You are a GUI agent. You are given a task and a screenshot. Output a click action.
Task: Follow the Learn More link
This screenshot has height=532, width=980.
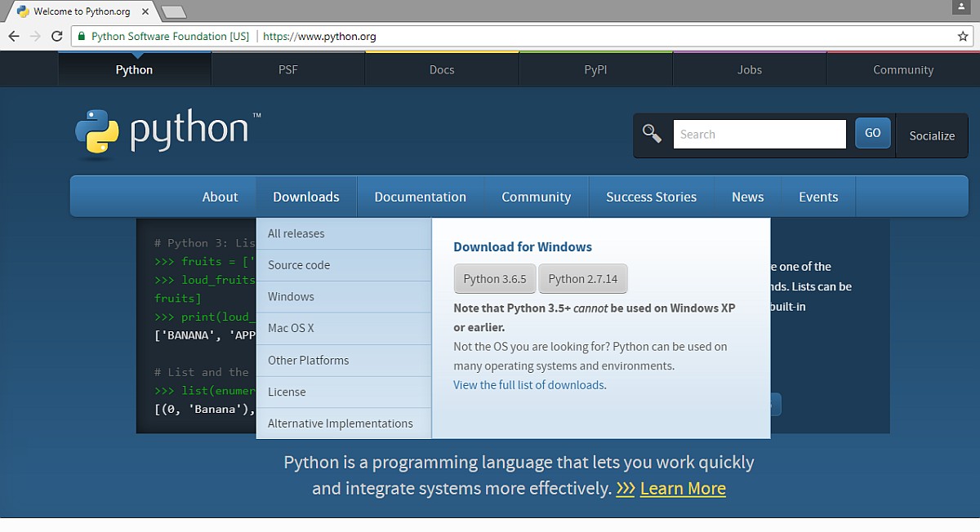(x=683, y=489)
